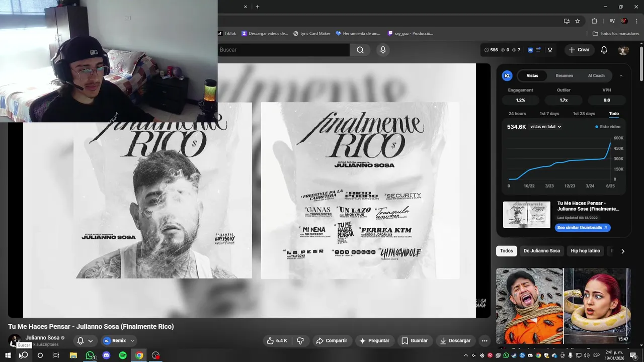Open the 'vistas en total' dropdown

[545, 127]
